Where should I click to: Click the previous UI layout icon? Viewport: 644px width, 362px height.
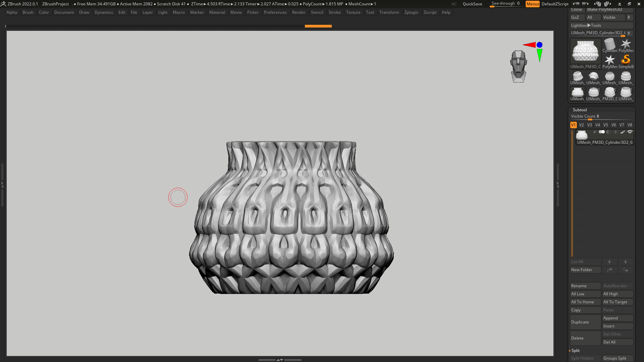coord(598,4)
